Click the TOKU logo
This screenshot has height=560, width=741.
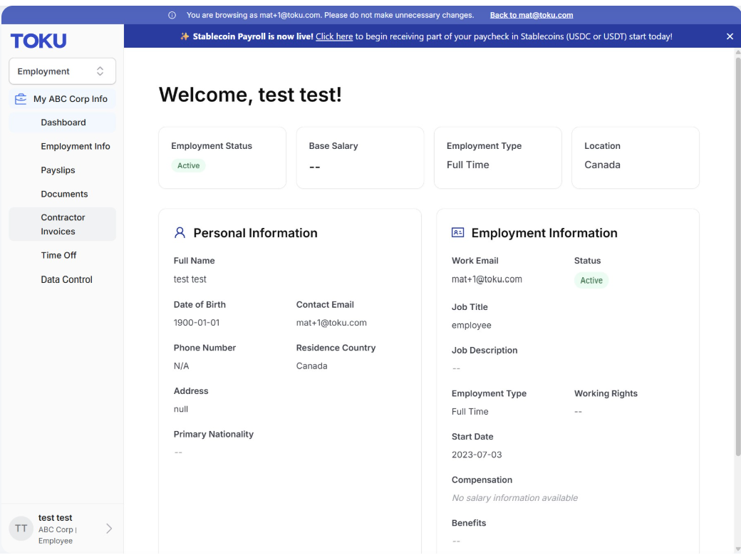[x=38, y=41]
